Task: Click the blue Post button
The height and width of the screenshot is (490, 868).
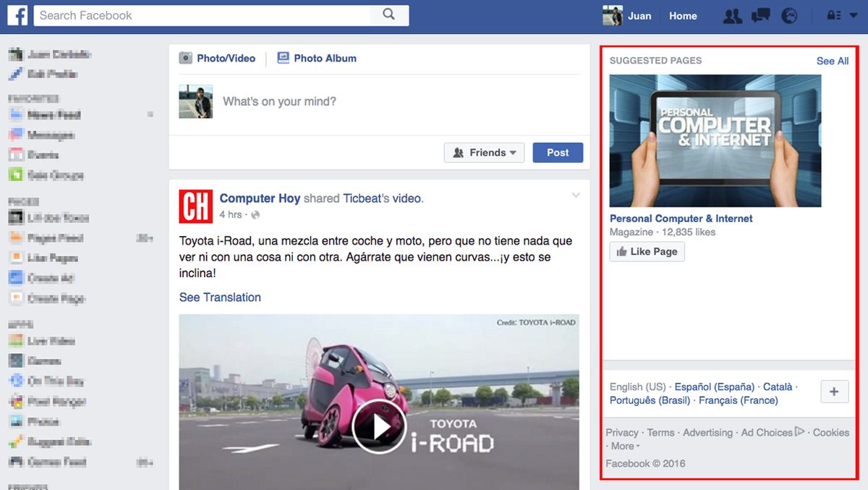Action: coord(558,152)
